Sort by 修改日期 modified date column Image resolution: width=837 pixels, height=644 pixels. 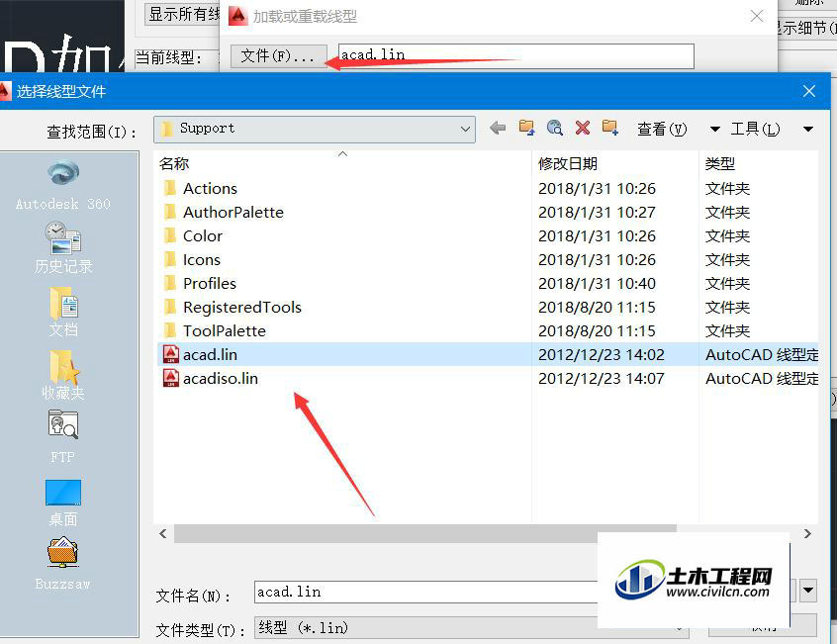click(568, 164)
